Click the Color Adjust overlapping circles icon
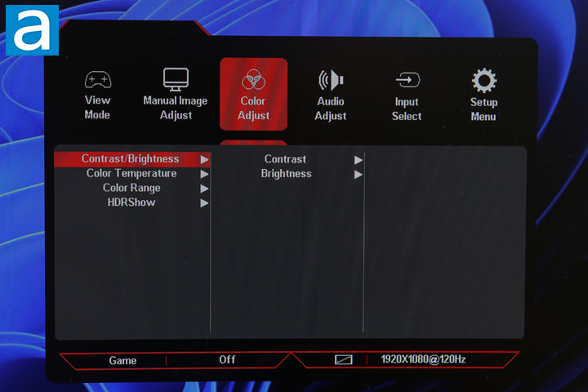The width and height of the screenshot is (588, 392). click(253, 80)
